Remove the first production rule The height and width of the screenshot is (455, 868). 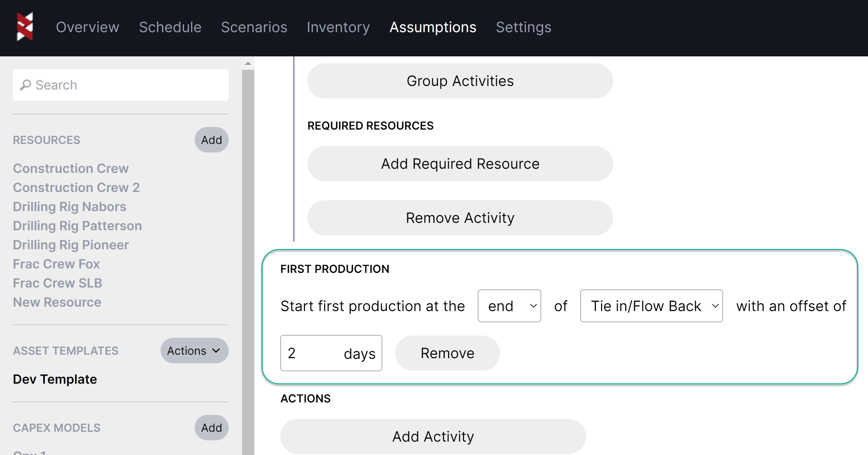447,353
